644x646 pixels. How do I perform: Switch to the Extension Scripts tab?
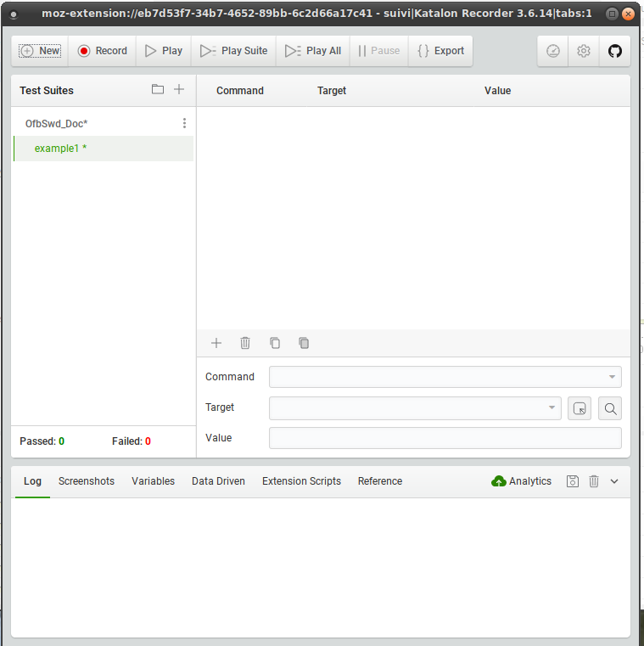(301, 481)
